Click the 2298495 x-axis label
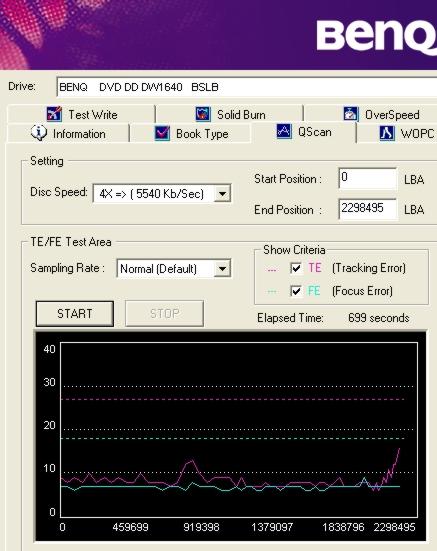 [394, 527]
